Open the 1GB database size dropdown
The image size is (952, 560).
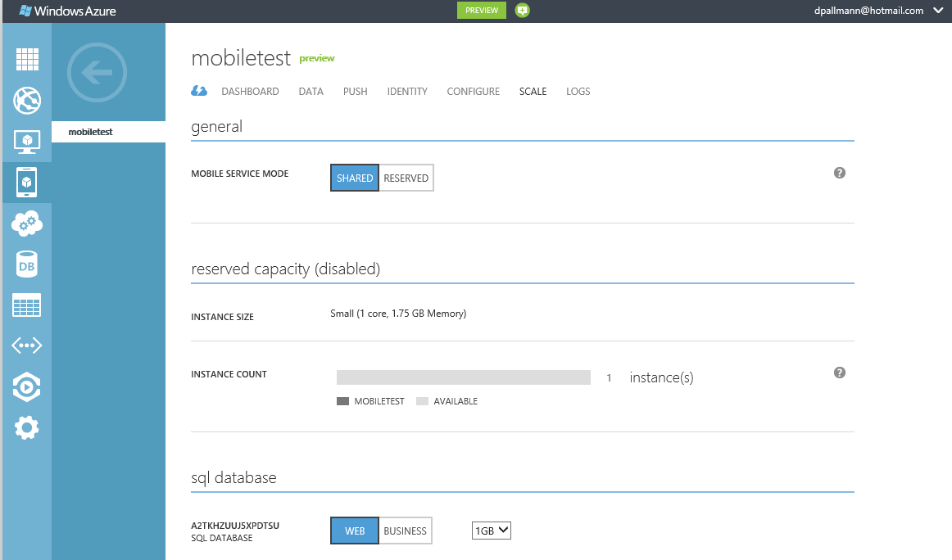click(x=492, y=531)
